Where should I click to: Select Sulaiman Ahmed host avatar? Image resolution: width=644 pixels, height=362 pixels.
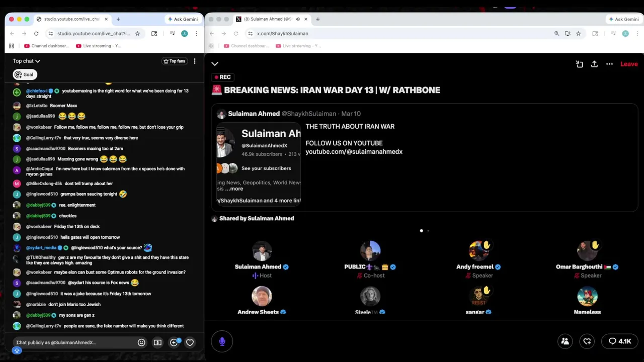pyautogui.click(x=262, y=251)
